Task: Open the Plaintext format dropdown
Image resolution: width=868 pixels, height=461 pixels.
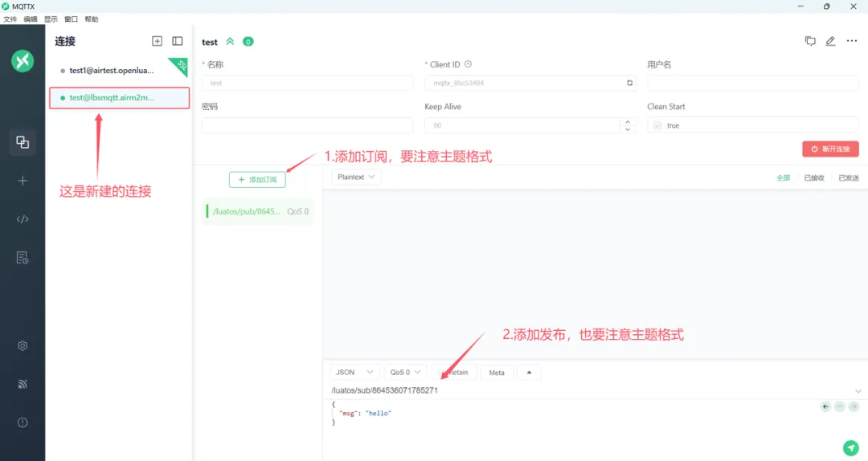Action: [356, 177]
